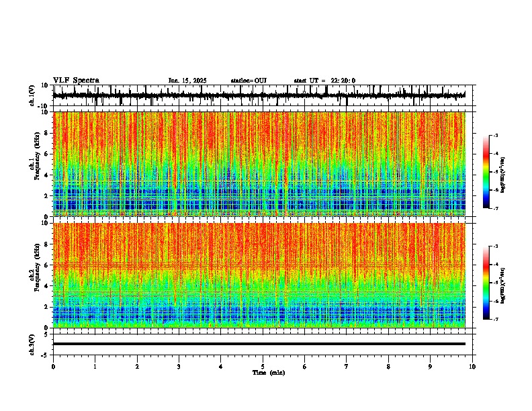
Task: Click the 2 kHz tick label on ch.2 spectrogram
Action: click(46, 307)
